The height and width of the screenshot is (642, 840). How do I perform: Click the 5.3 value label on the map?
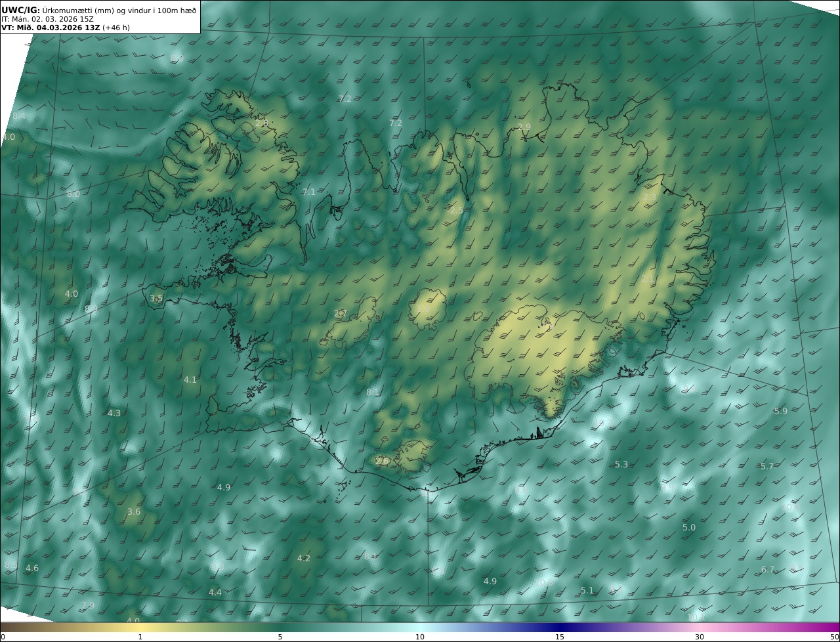[621, 465]
